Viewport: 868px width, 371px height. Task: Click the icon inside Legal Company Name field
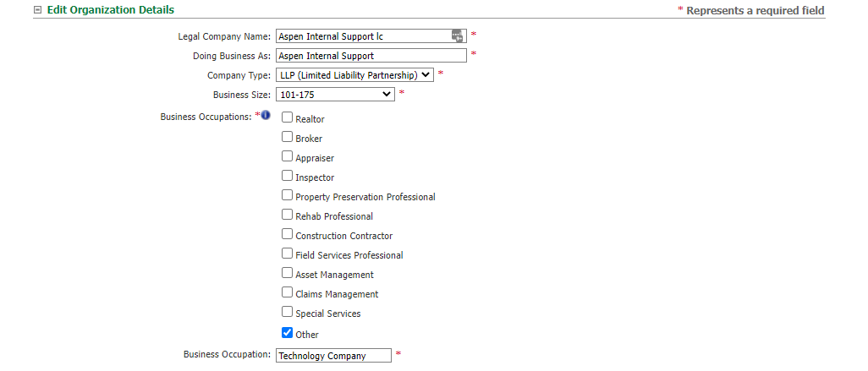point(457,36)
